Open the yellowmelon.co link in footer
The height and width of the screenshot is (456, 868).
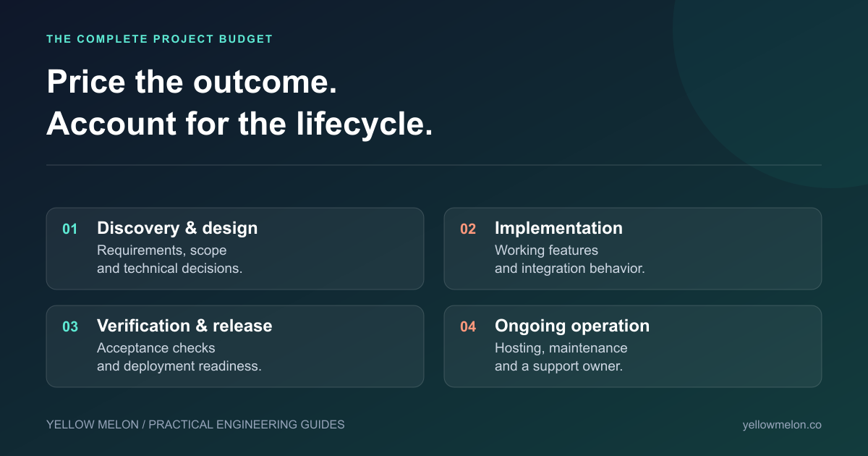[782, 425]
